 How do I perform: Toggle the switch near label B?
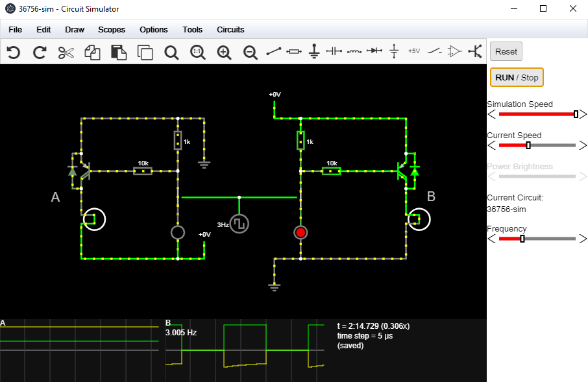pos(419,219)
